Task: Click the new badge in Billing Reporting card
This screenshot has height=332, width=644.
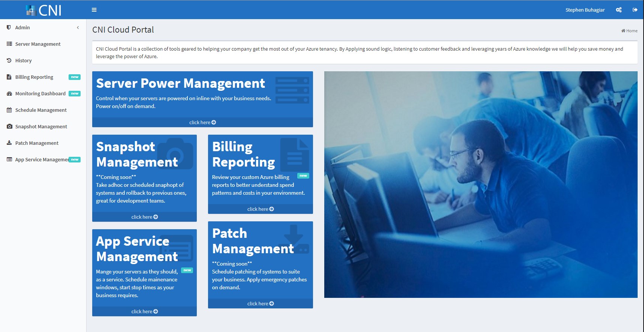Action: point(303,176)
